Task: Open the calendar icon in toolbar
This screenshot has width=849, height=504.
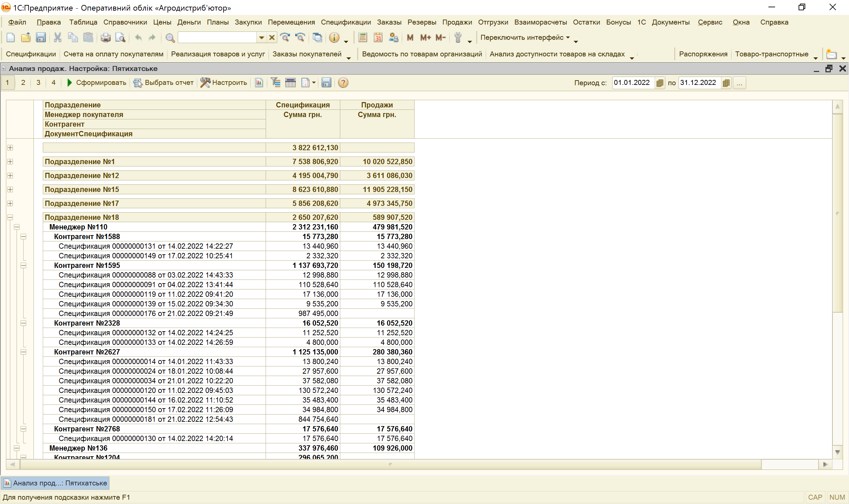Action: pyautogui.click(x=378, y=38)
